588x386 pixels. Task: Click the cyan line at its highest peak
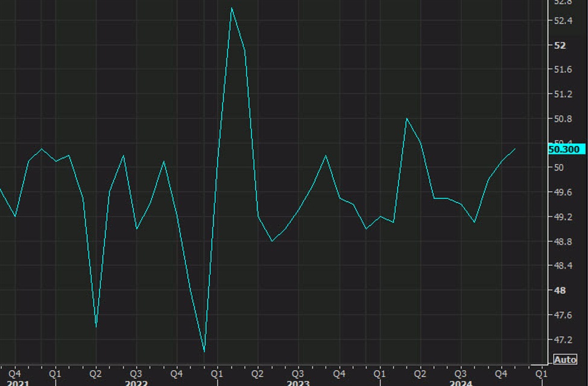tap(232, 7)
